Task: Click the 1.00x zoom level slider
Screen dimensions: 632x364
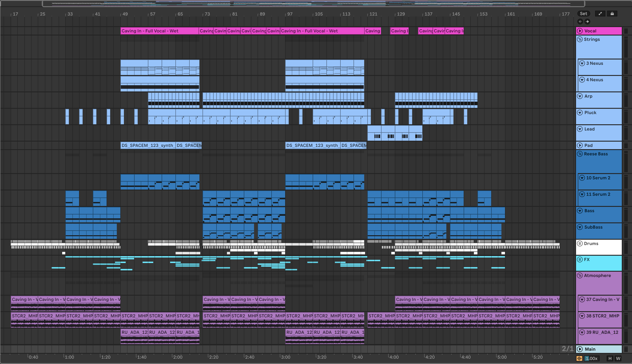Action: (x=592, y=358)
